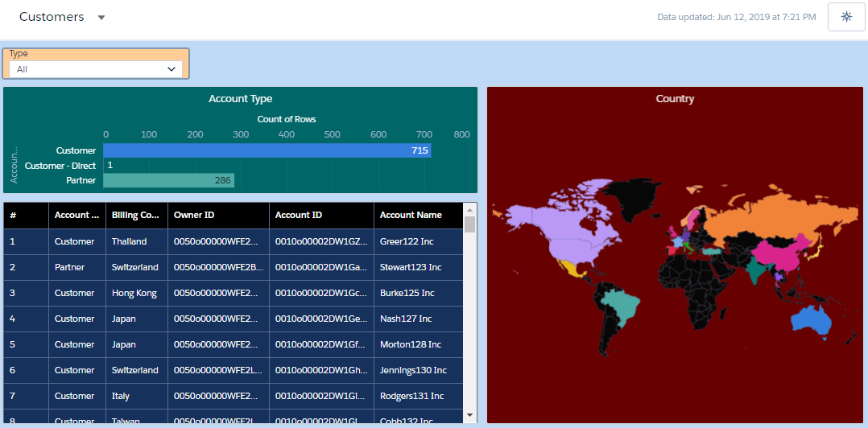Viewport: 868px width, 428px height.
Task: Expand the Type filter dropdown
Action: tap(96, 69)
